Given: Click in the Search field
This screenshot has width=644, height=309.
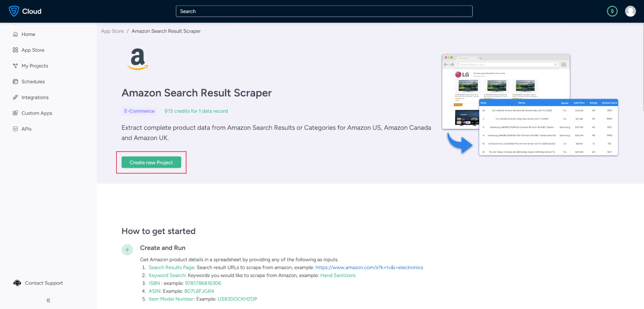Looking at the screenshot, I should click(x=324, y=11).
